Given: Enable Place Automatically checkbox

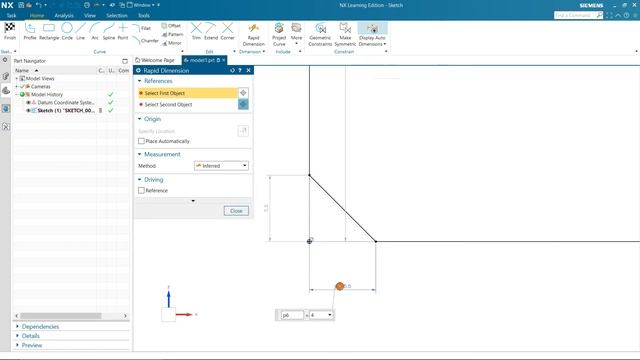Looking at the screenshot, I should click(x=141, y=141).
